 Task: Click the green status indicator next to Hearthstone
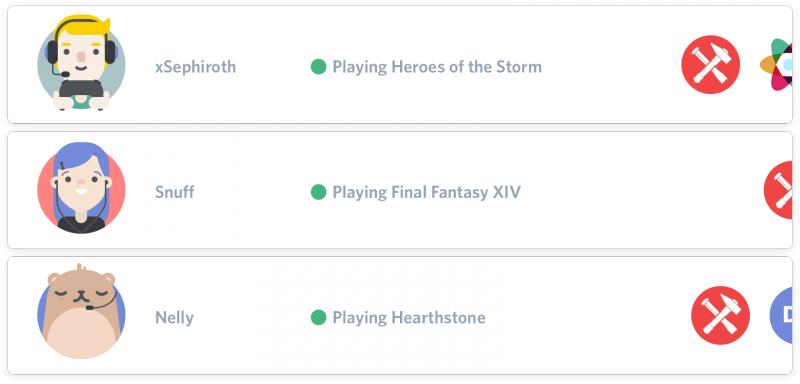[x=318, y=317]
